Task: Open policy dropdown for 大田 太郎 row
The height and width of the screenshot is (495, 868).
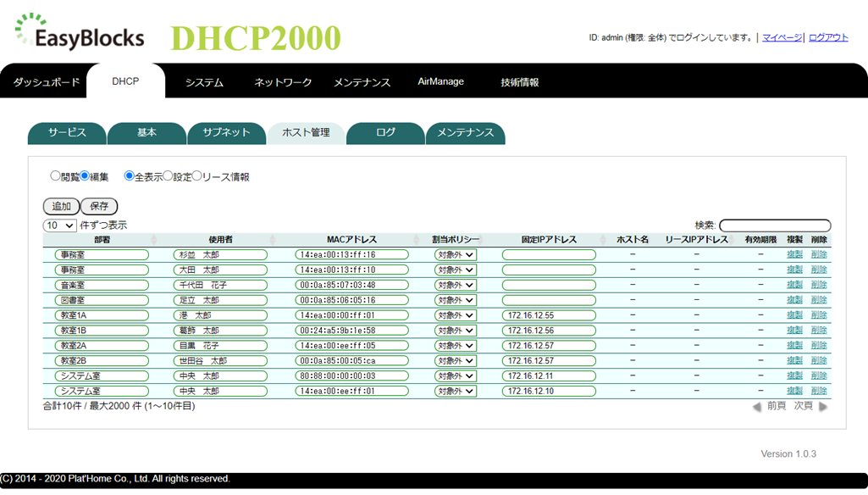Action: pos(455,270)
